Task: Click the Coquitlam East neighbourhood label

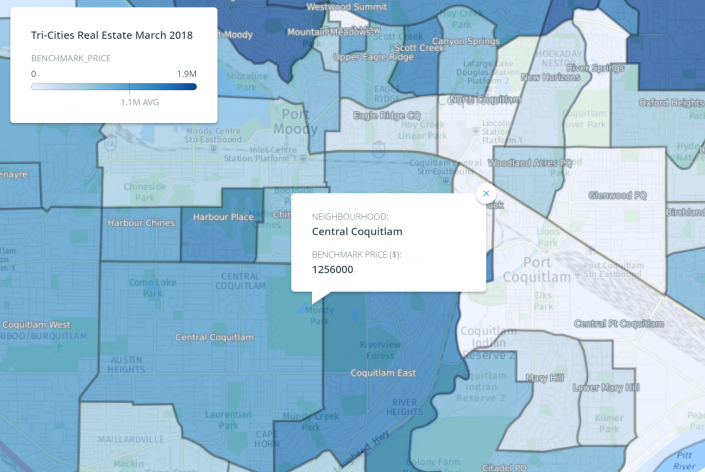Action: pos(383,373)
